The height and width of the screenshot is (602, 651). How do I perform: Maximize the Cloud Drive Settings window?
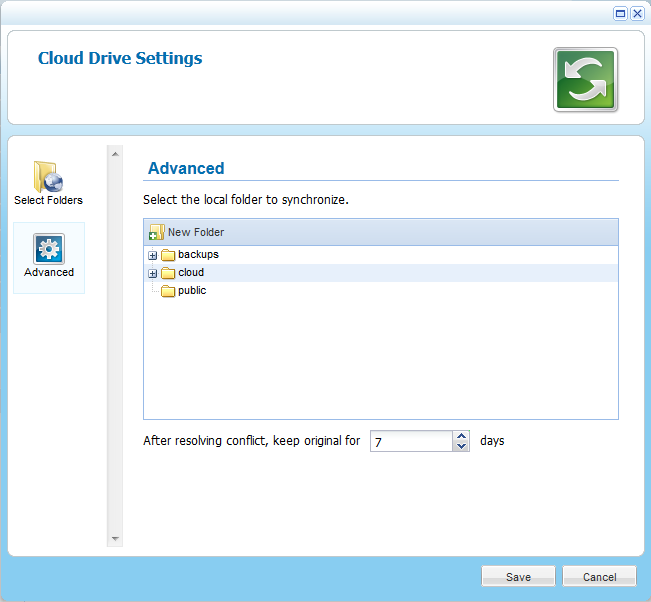(x=620, y=14)
